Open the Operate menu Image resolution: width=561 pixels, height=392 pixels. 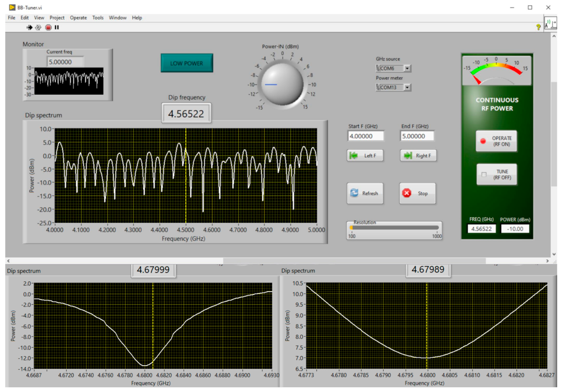pyautogui.click(x=78, y=18)
